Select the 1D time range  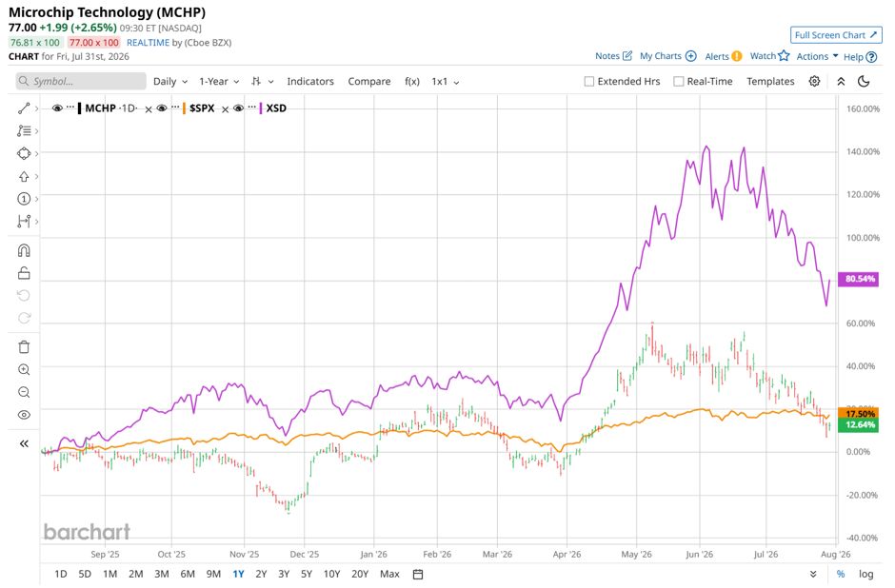click(61, 575)
